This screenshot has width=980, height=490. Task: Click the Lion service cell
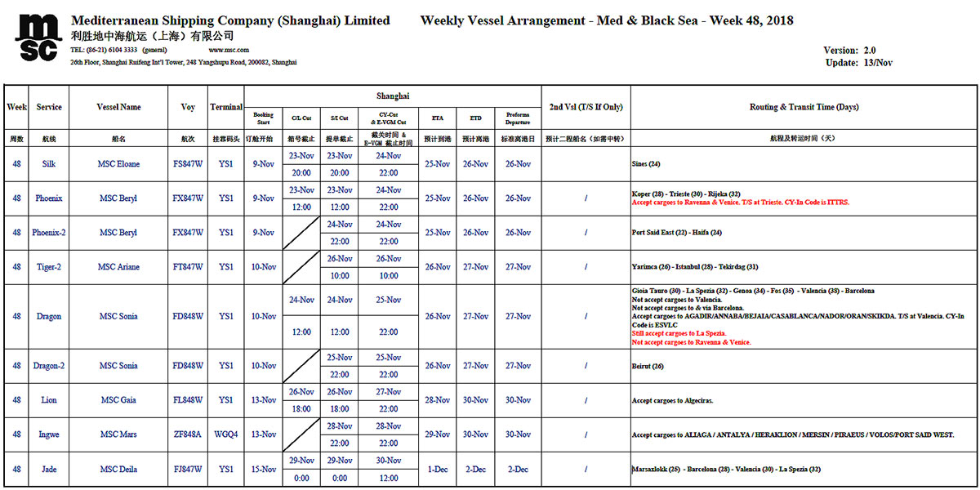(49, 400)
